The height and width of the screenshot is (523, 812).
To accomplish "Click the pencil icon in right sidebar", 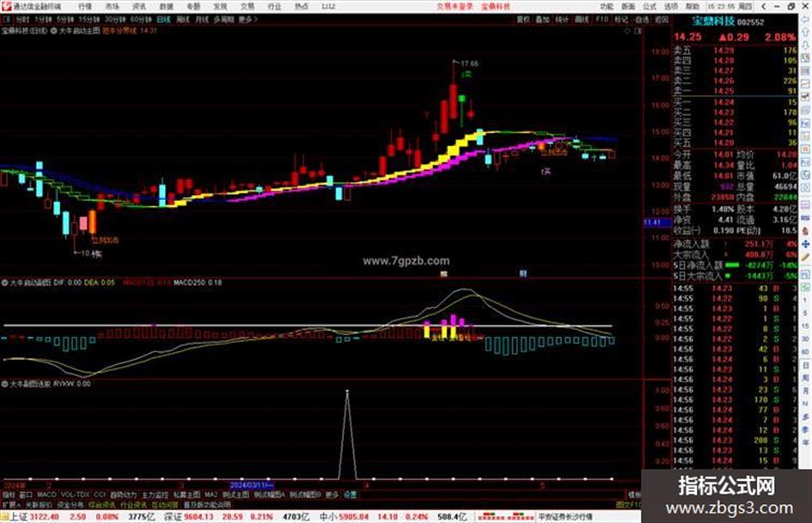I will tap(806, 256).
